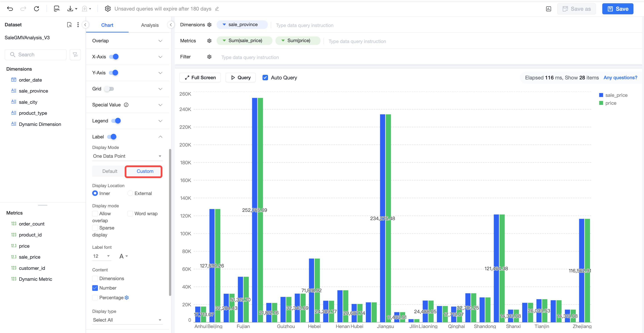Select the Default label tab
This screenshot has height=333, width=644.
coord(110,171)
